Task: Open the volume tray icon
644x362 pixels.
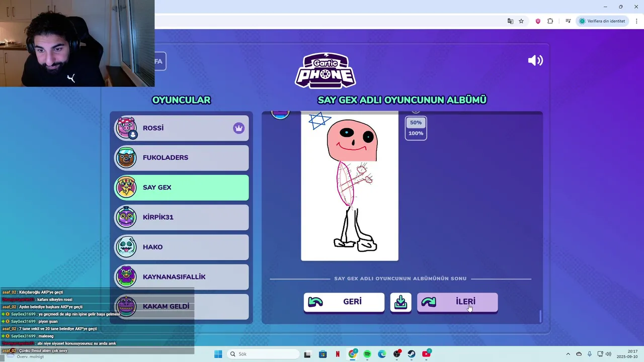Action: click(608, 354)
